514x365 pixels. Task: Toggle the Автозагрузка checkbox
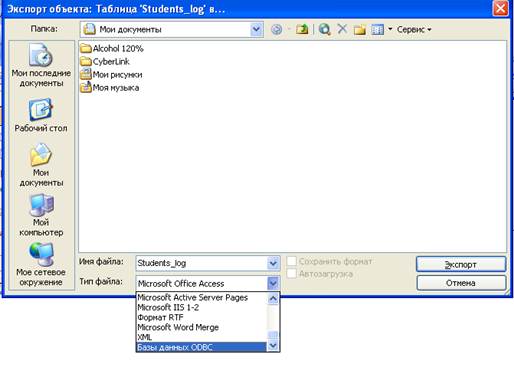pos(291,274)
